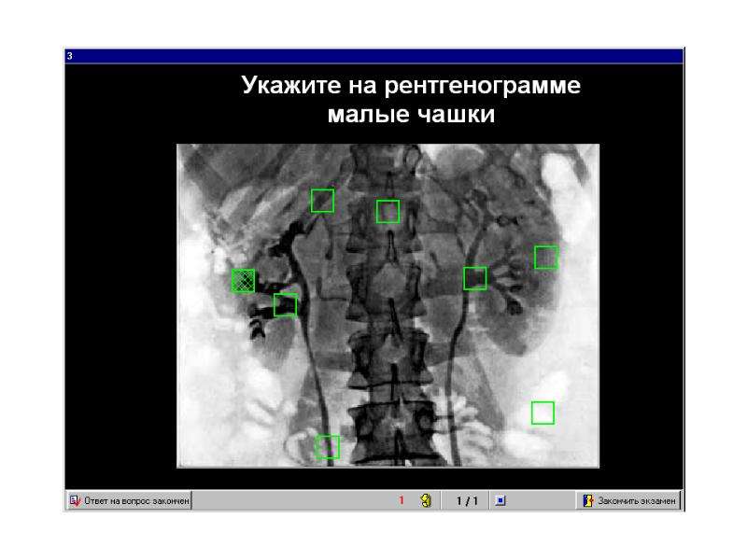Select the green marker over the dark calyx by the right ureter
The height and width of the screenshot is (560, 747).
pyautogui.click(x=286, y=305)
